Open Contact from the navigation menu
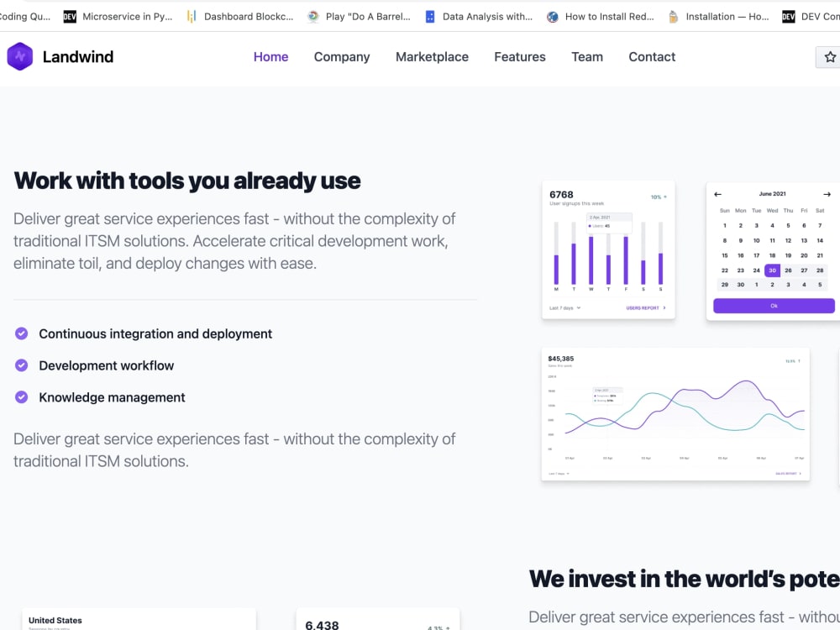840x630 pixels. point(652,56)
